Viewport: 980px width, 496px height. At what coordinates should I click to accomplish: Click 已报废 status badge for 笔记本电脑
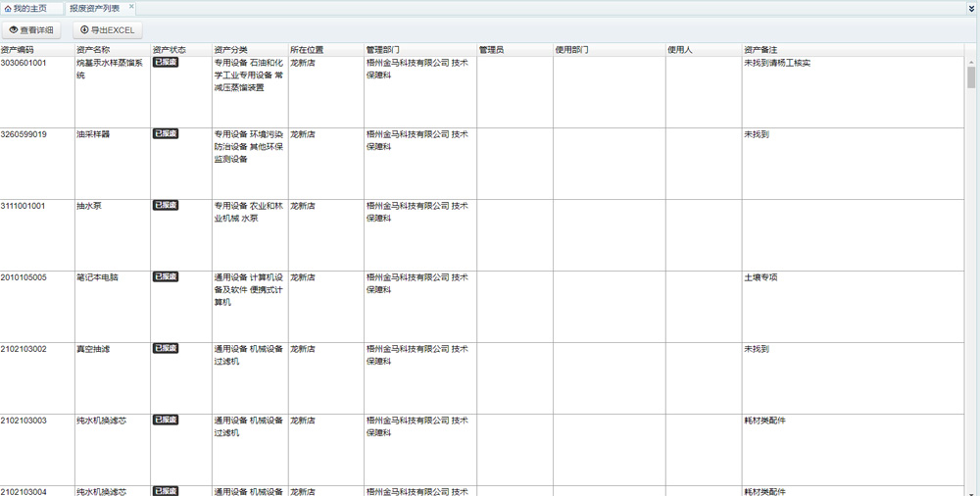point(166,277)
